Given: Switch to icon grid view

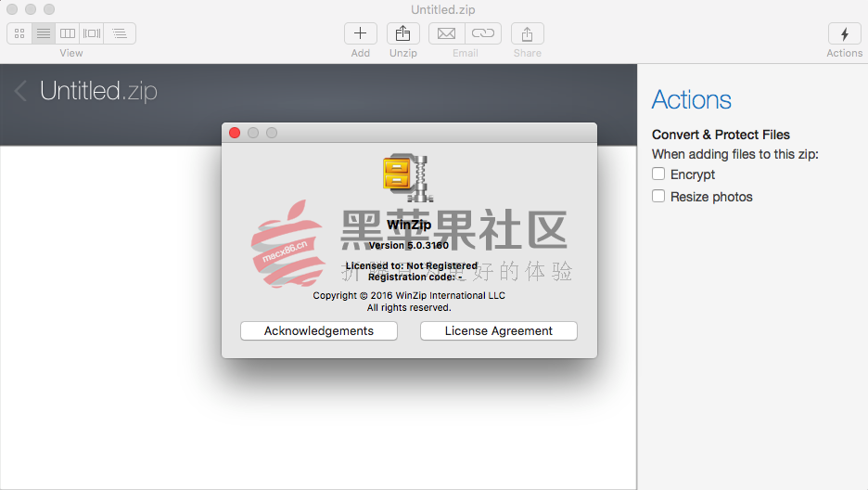Looking at the screenshot, I should pos(19,33).
